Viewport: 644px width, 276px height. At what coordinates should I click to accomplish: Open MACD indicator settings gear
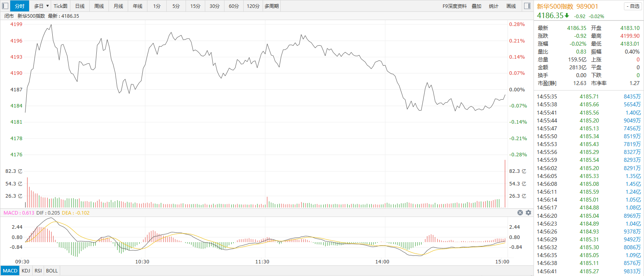click(x=528, y=213)
